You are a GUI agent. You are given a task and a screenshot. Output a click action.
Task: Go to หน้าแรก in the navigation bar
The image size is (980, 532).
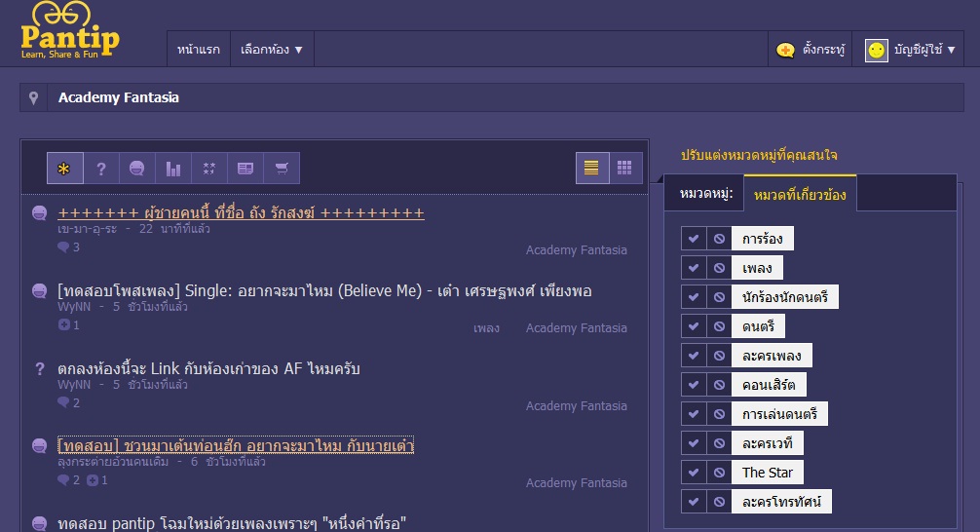198,50
